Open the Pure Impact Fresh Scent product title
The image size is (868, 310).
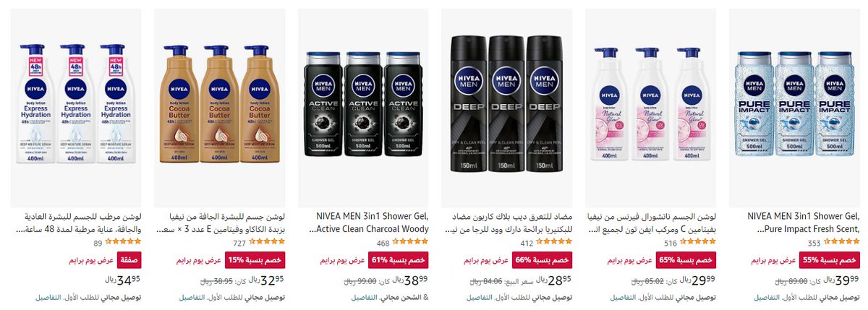(803, 223)
